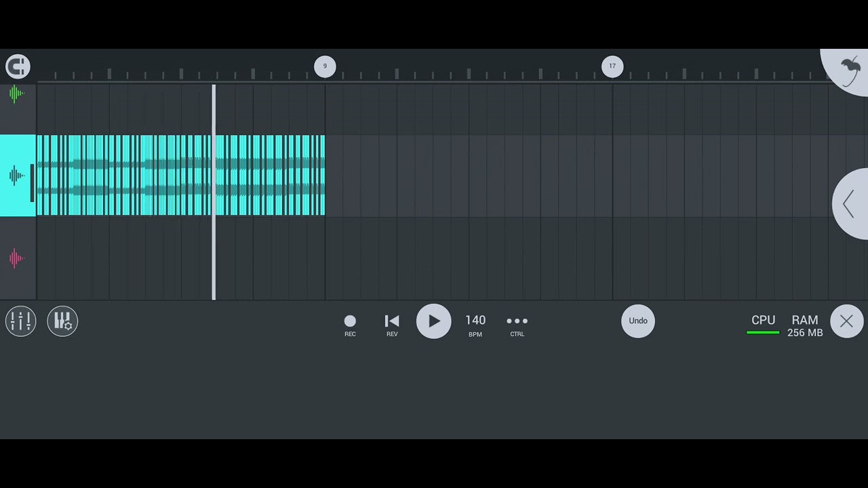Image resolution: width=868 pixels, height=488 pixels.
Task: Open the CPU usage meter
Action: [x=763, y=325]
